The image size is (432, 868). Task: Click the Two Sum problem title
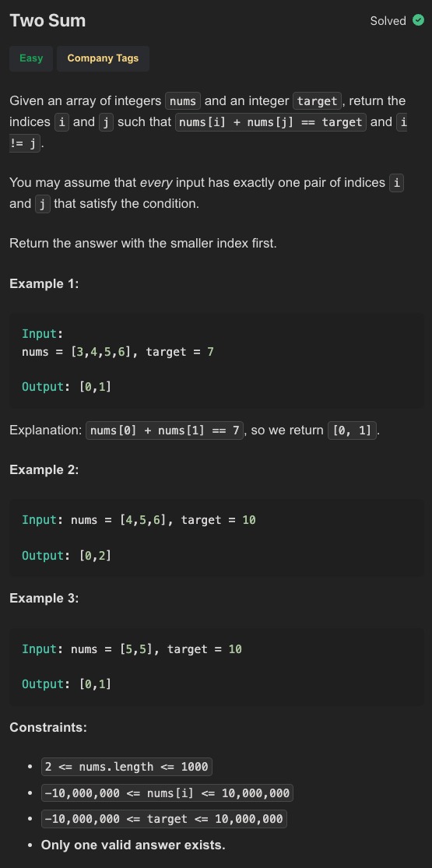click(47, 21)
